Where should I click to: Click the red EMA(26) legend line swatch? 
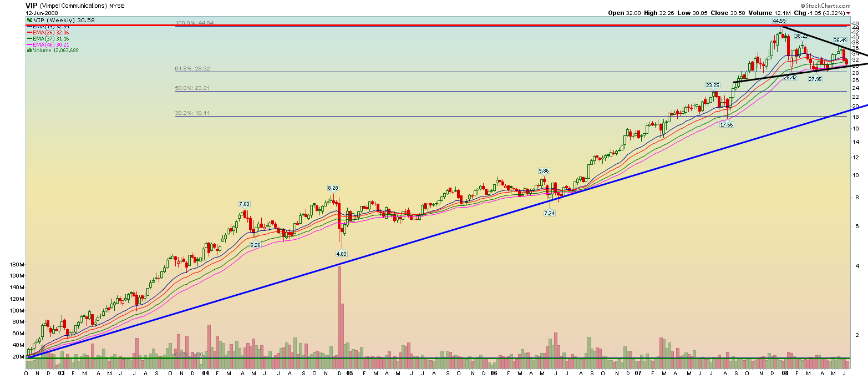(x=30, y=33)
